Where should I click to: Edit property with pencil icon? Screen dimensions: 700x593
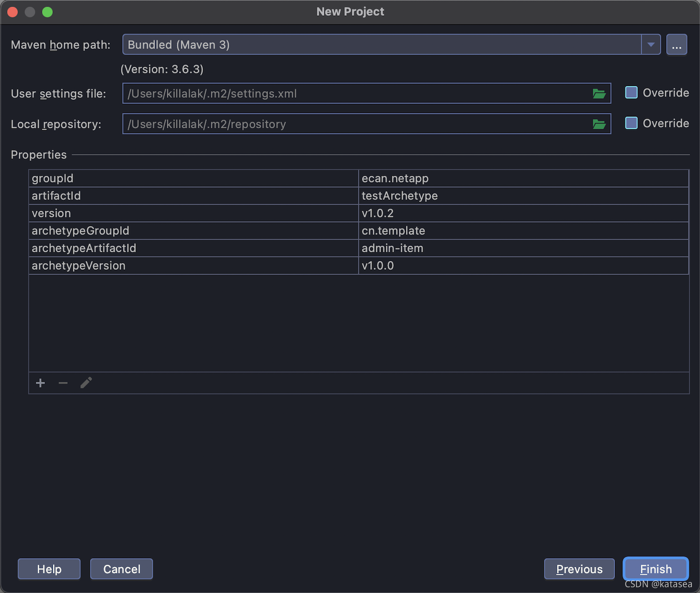[86, 383]
